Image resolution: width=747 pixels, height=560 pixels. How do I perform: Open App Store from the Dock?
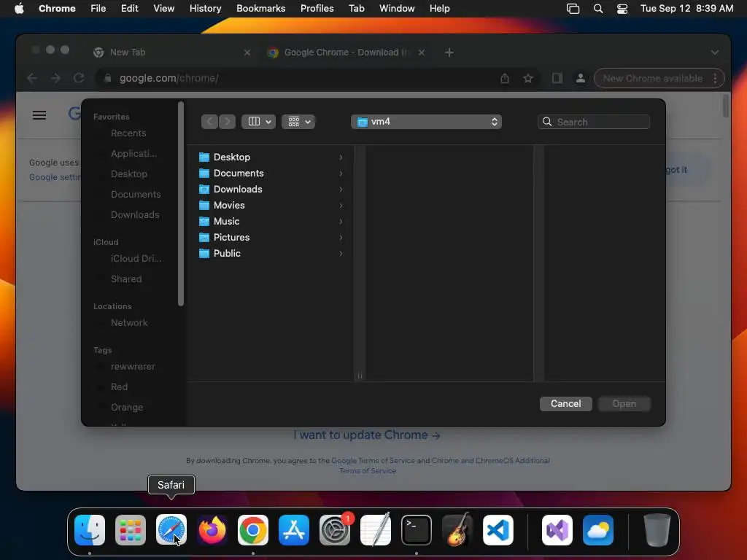[294, 530]
